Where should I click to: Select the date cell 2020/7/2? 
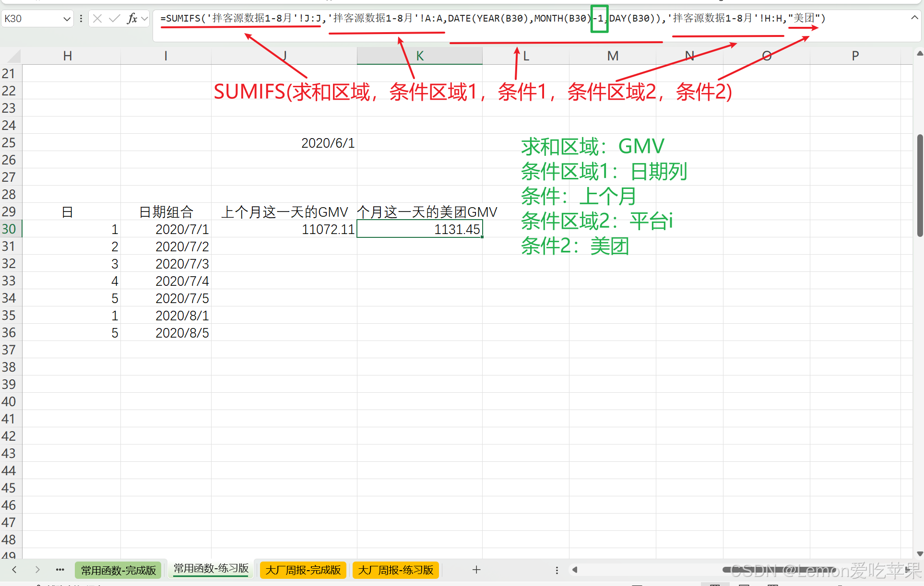(x=166, y=246)
